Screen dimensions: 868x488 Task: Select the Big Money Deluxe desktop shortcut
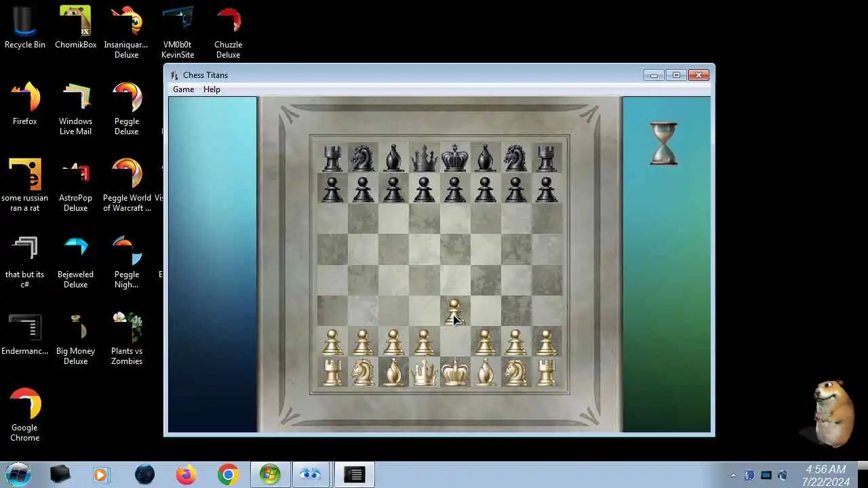(75, 338)
